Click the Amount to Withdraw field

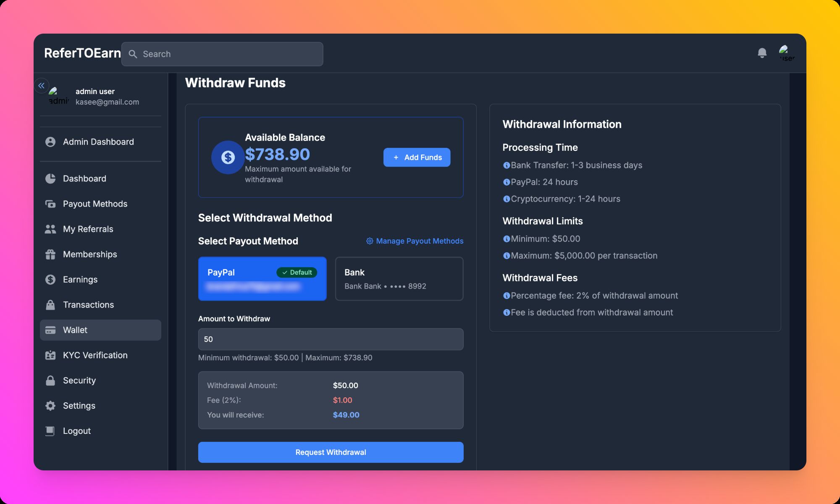[x=331, y=339]
